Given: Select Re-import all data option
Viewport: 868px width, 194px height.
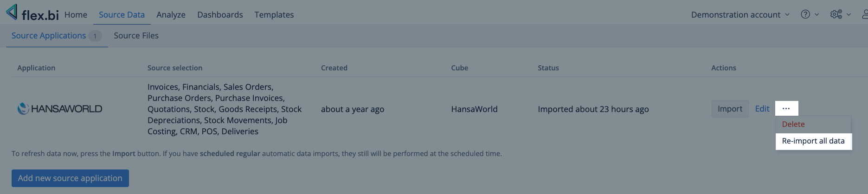Looking at the screenshot, I should click(x=813, y=141).
